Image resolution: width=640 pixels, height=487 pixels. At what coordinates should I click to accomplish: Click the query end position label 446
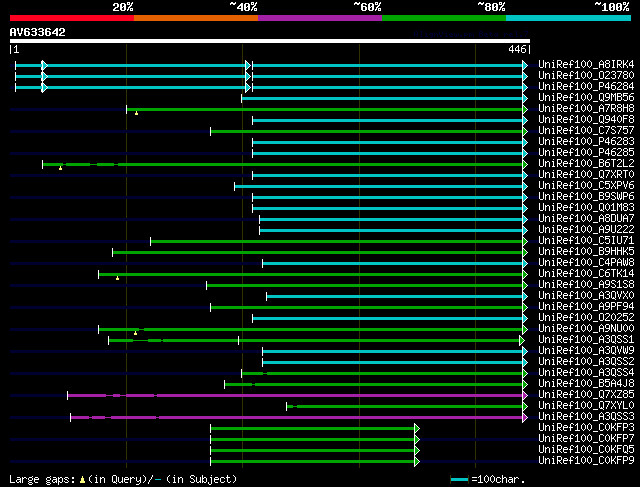(517, 49)
